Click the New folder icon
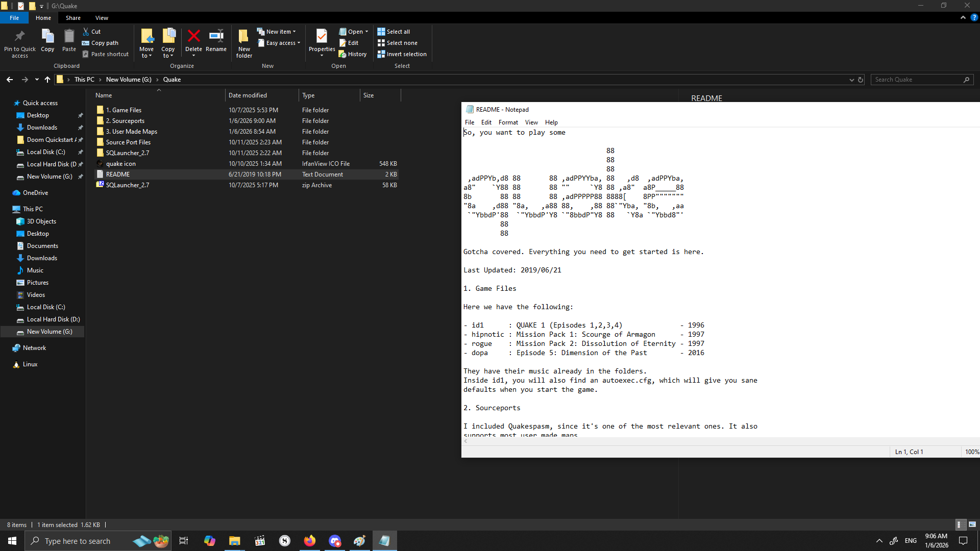The width and height of the screenshot is (980, 551). 244,37
